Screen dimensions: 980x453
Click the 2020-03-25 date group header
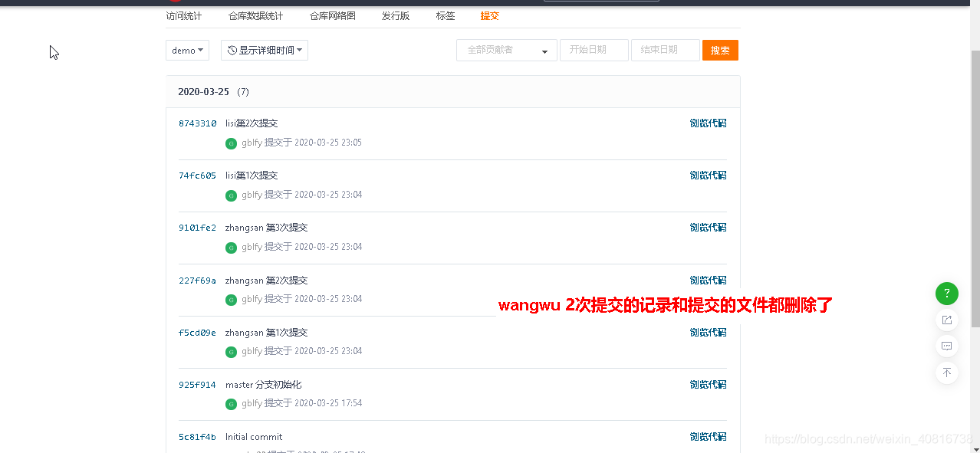(x=452, y=92)
